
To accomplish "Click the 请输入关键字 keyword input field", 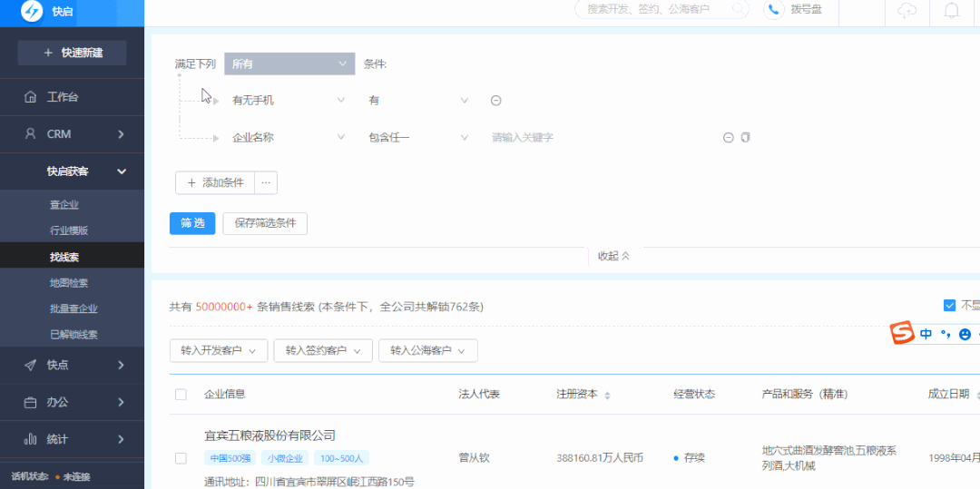I will (603, 137).
